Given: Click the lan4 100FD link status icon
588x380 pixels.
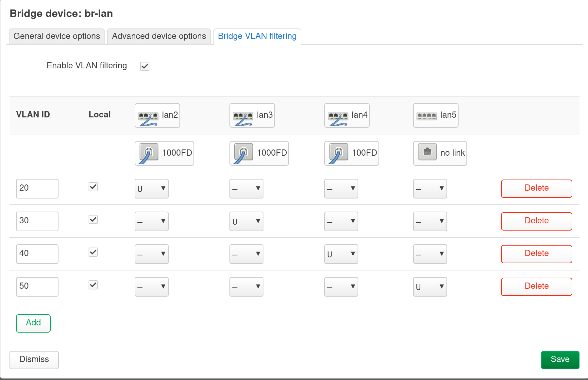Looking at the screenshot, I should pyautogui.click(x=338, y=153).
